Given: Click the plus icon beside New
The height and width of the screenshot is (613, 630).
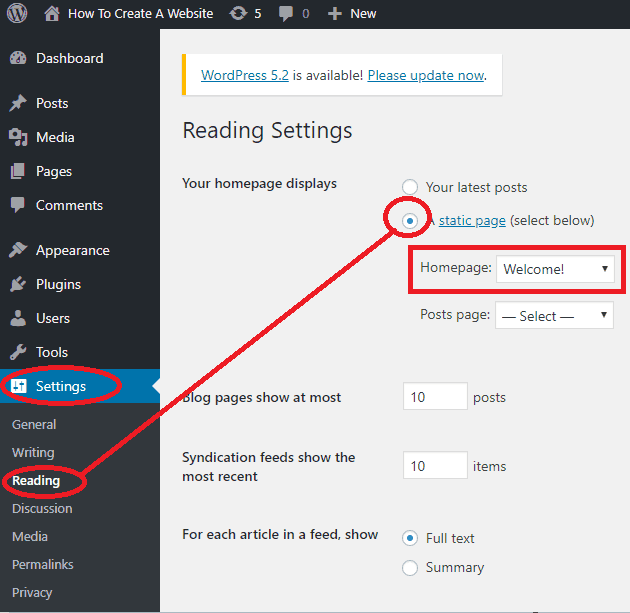Looking at the screenshot, I should click(x=334, y=14).
